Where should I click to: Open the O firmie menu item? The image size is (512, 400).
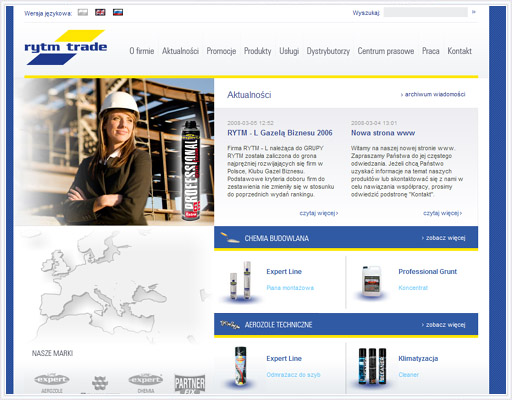[142, 51]
